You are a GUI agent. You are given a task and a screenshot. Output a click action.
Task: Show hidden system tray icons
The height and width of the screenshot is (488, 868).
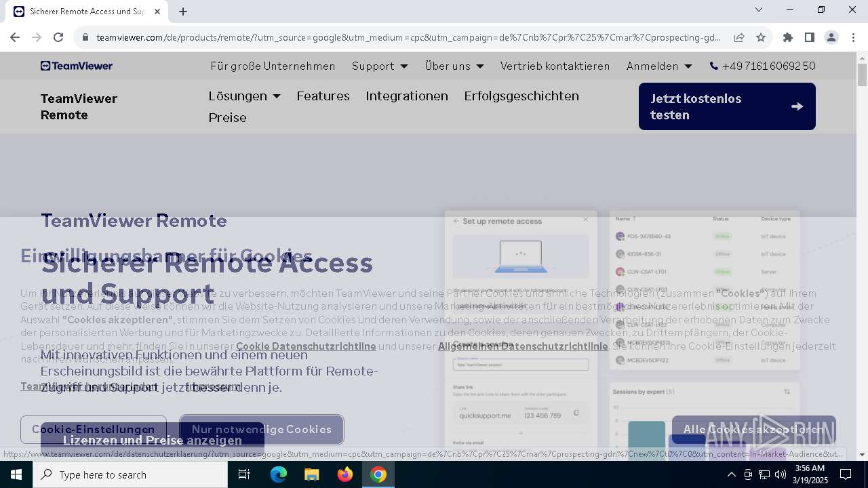(x=731, y=474)
